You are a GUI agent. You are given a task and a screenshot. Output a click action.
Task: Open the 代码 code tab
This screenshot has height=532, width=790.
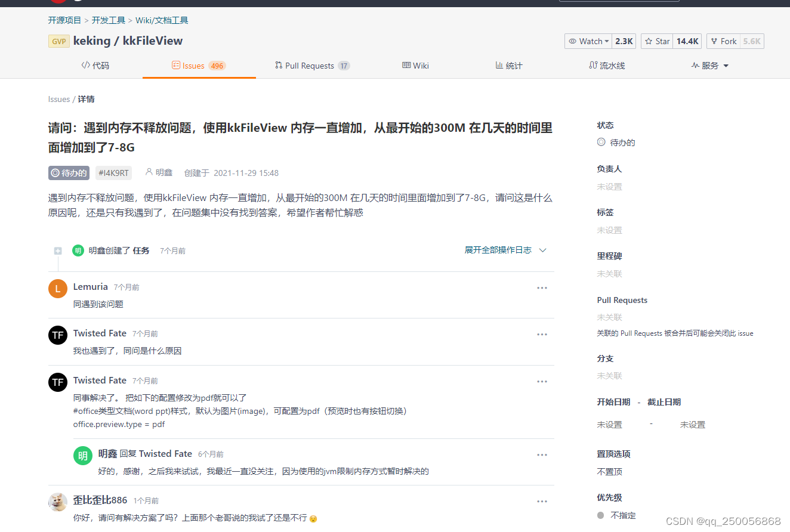pos(95,66)
